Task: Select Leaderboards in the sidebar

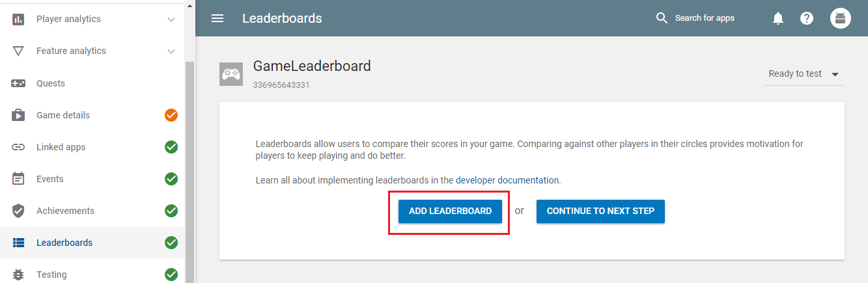Action: coord(64,243)
